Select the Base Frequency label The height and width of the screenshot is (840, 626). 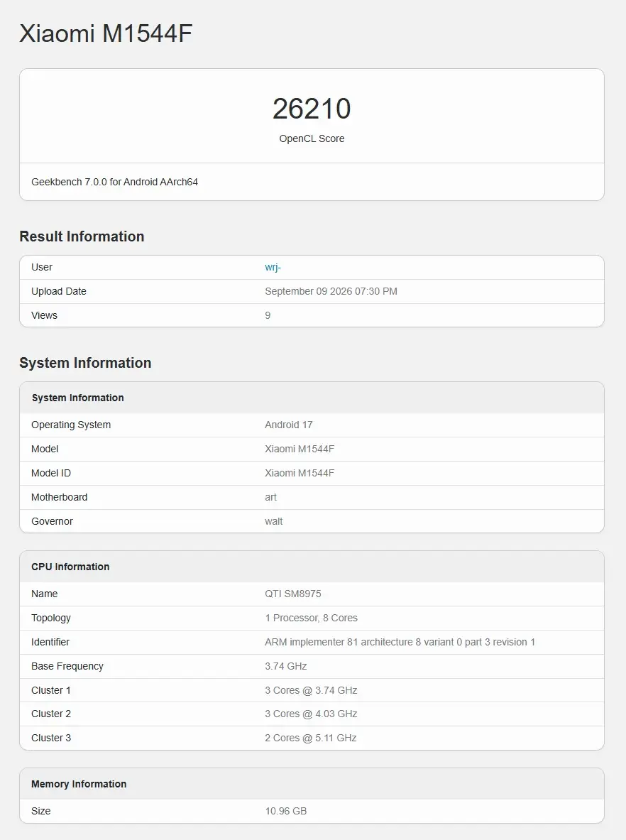click(x=67, y=666)
